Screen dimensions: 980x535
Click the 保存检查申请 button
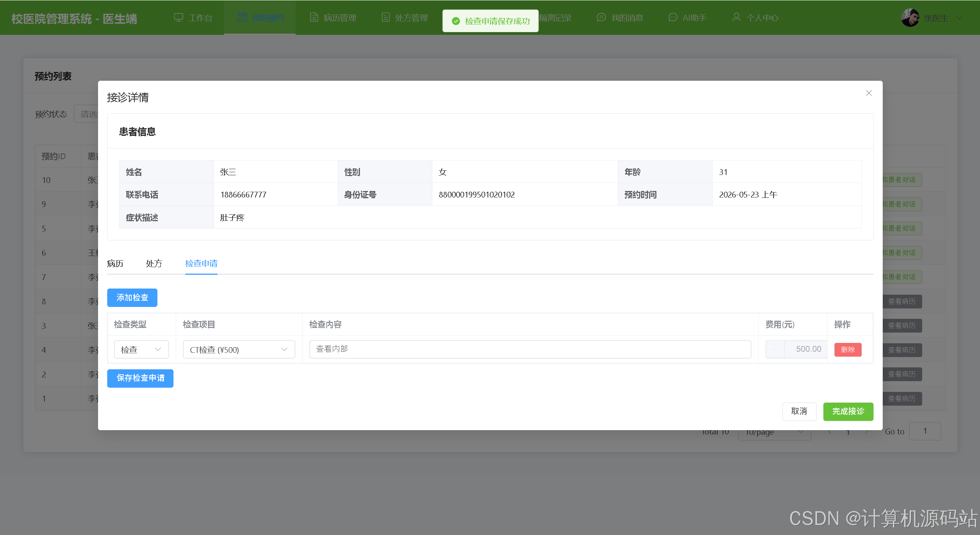[140, 378]
